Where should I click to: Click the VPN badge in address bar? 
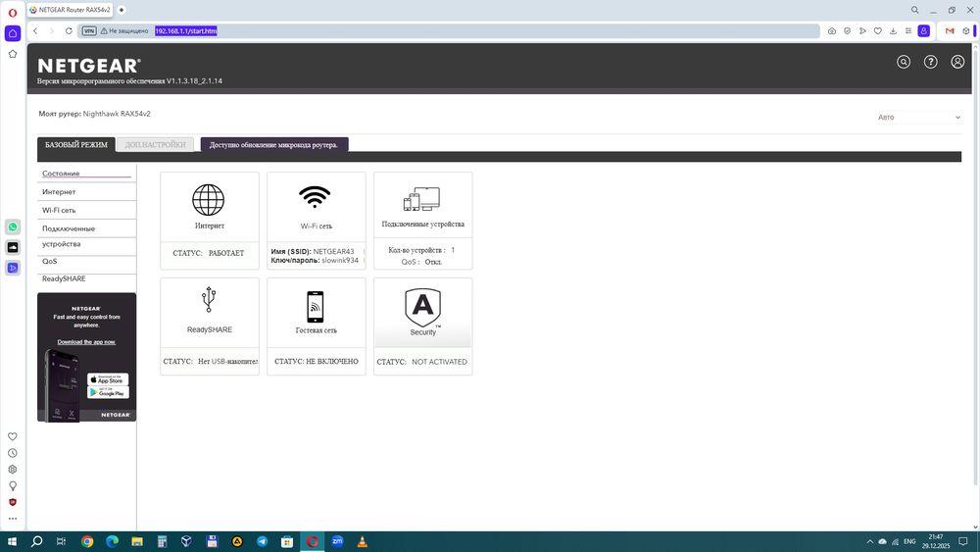pos(89,30)
